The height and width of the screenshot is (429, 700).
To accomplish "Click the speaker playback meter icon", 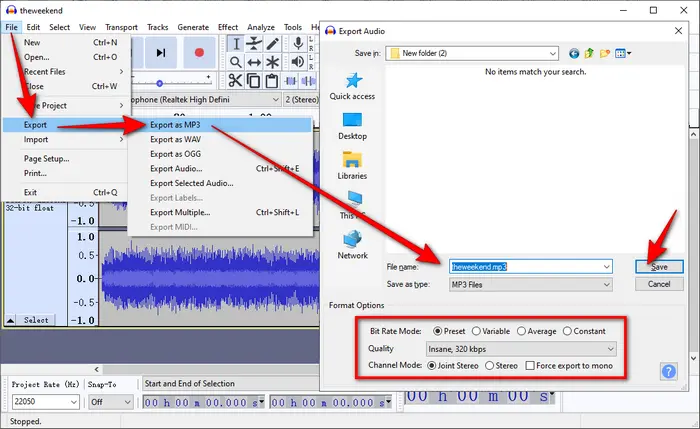I will pos(298,62).
